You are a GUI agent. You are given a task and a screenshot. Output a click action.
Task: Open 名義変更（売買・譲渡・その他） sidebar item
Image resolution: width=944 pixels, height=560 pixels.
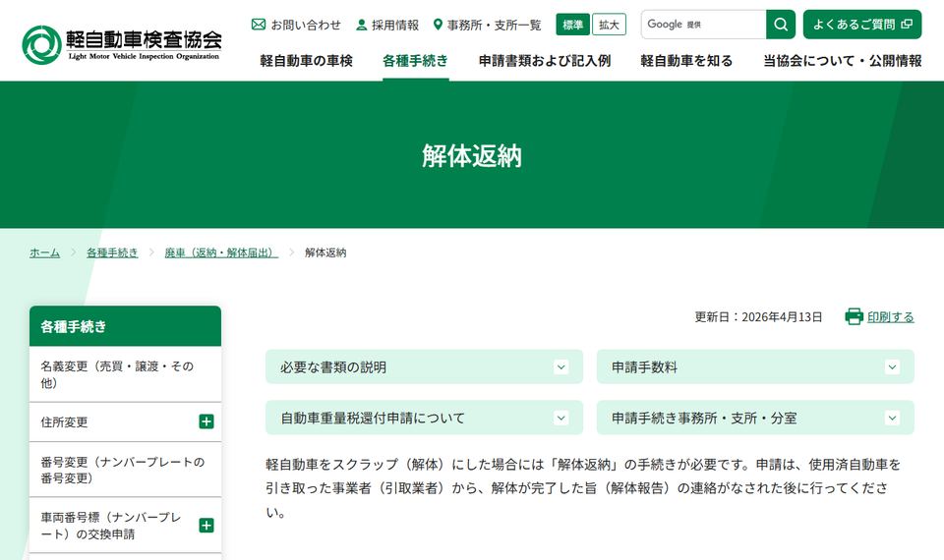[x=125, y=374]
